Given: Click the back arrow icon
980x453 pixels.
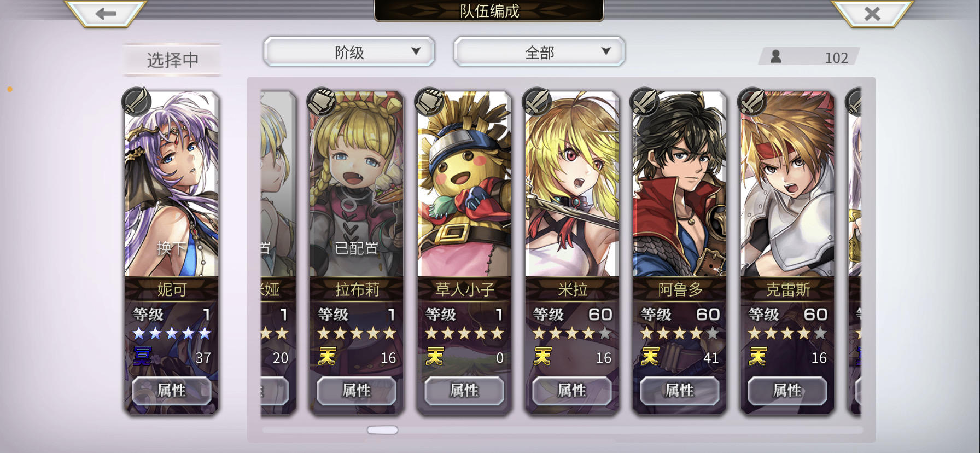Looking at the screenshot, I should click(x=106, y=14).
